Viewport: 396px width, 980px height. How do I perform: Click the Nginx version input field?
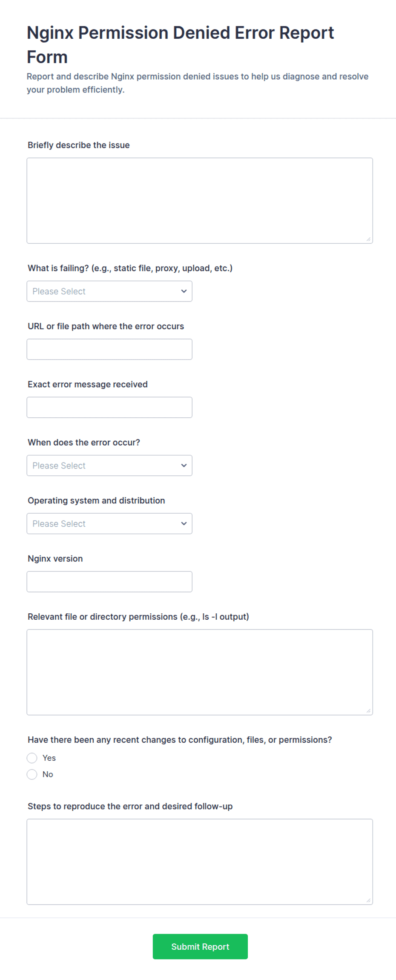click(x=109, y=582)
